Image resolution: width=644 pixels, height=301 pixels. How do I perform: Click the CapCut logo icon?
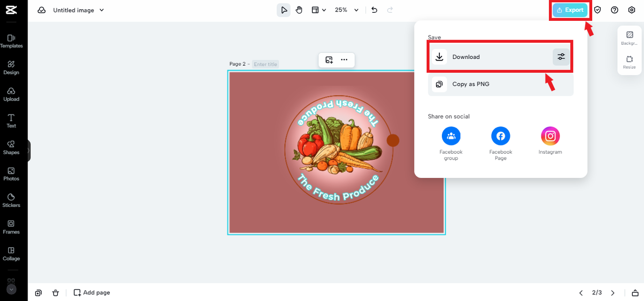tap(11, 10)
